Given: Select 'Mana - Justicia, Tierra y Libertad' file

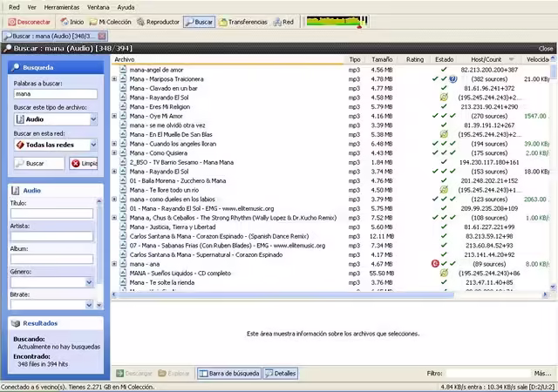Looking at the screenshot, I should pos(173,227).
